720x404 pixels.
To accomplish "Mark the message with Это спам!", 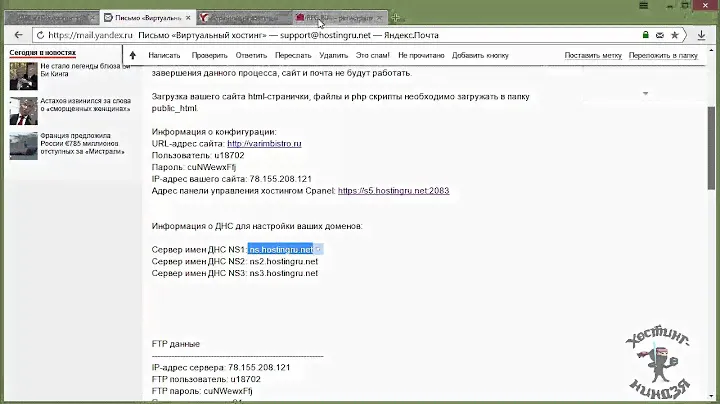I will (372, 56).
